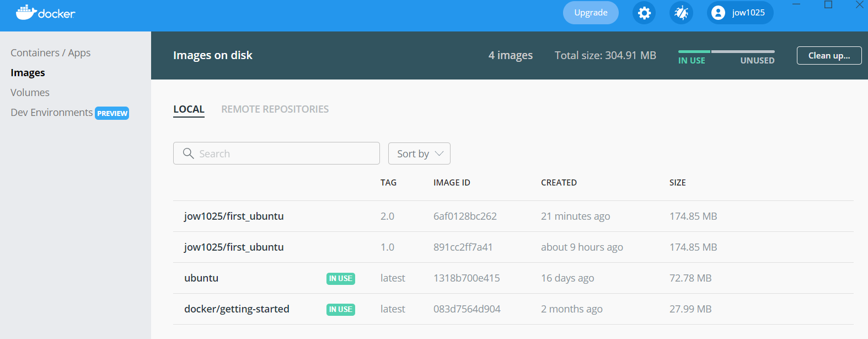Click the Upgrade button
The height and width of the screenshot is (339, 868).
point(591,13)
